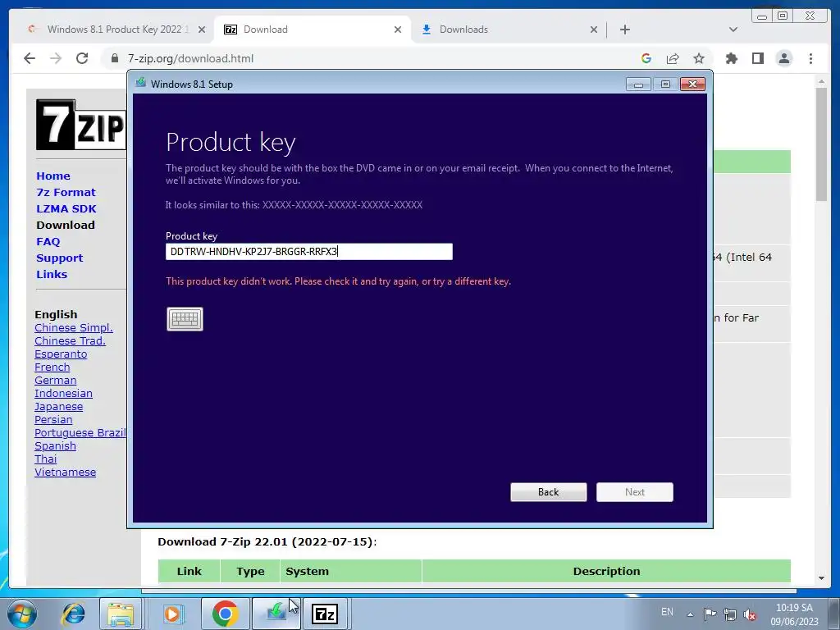Click the Back button in Windows Setup
Viewport: 840px width, 630px height.
(549, 492)
